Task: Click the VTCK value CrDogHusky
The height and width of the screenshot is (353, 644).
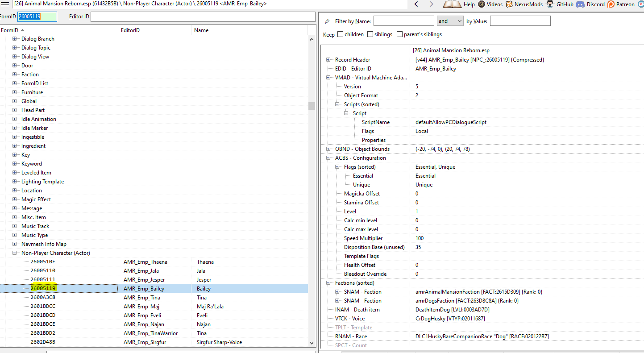Action: point(450,319)
